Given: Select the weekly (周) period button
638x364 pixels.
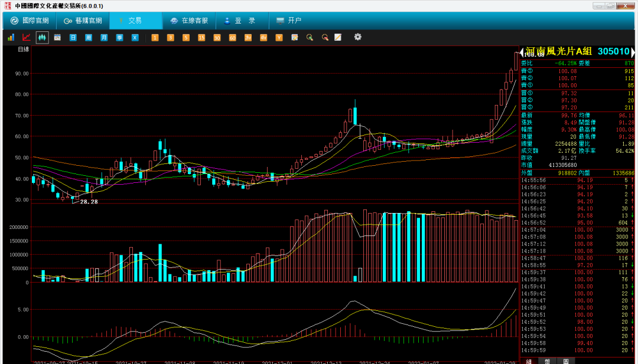Looking at the screenshot, I should coord(88,37).
